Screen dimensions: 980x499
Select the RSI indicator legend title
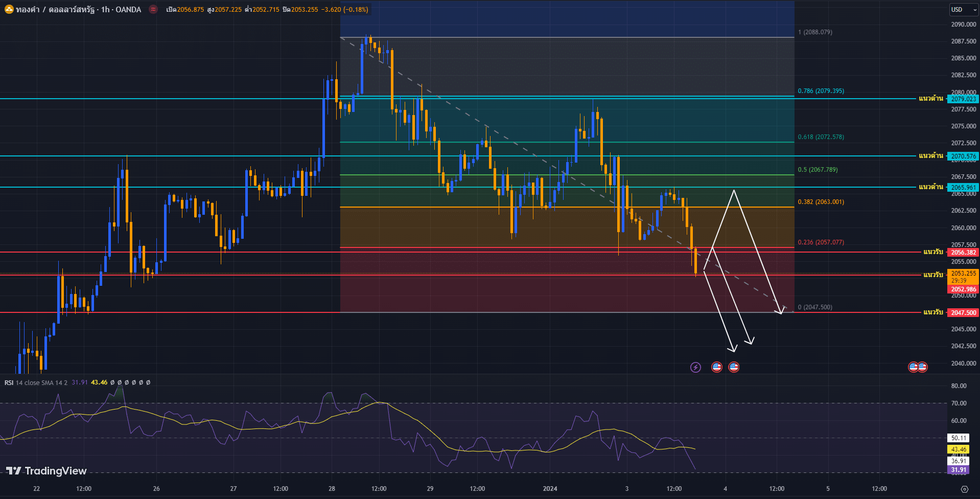(x=9, y=382)
